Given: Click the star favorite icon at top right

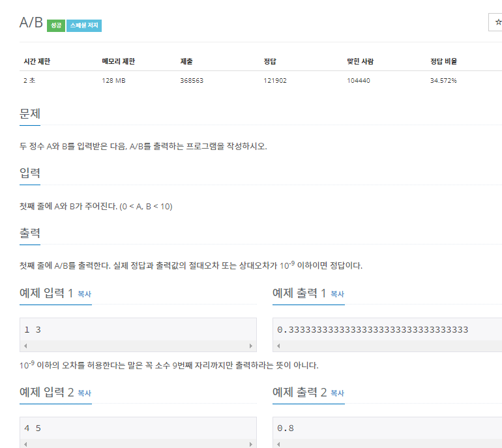Looking at the screenshot, I should click(498, 22).
